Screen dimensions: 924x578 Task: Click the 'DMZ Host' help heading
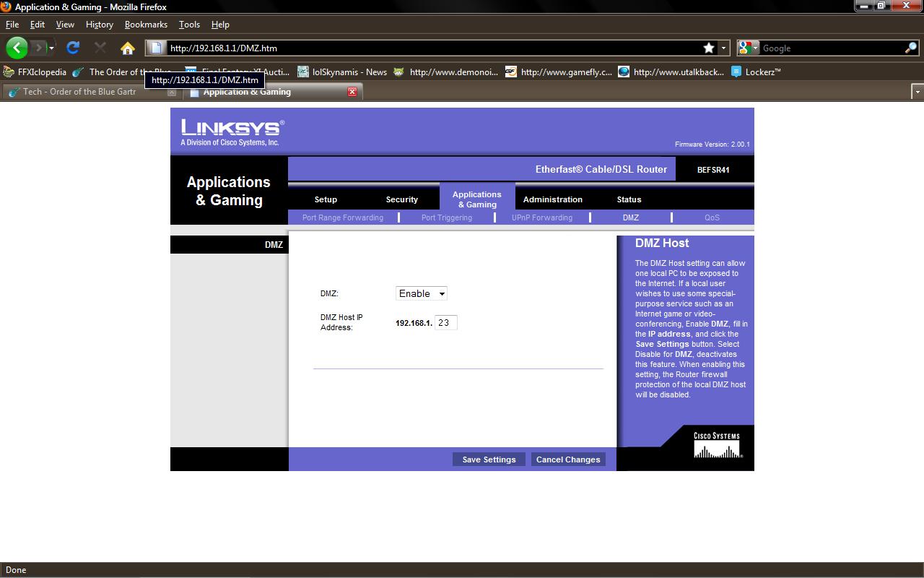pyautogui.click(x=662, y=243)
